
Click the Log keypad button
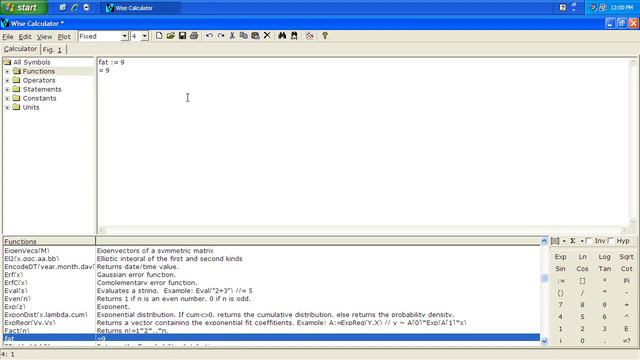[x=604, y=257]
